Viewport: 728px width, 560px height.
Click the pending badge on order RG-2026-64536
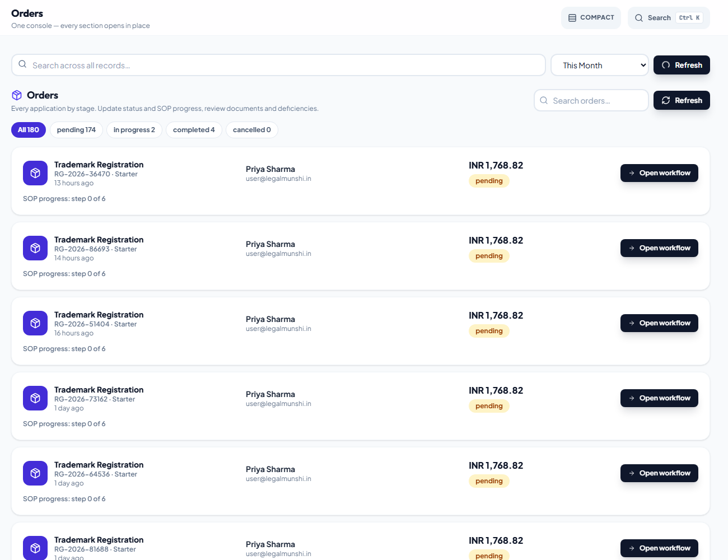pyautogui.click(x=489, y=481)
